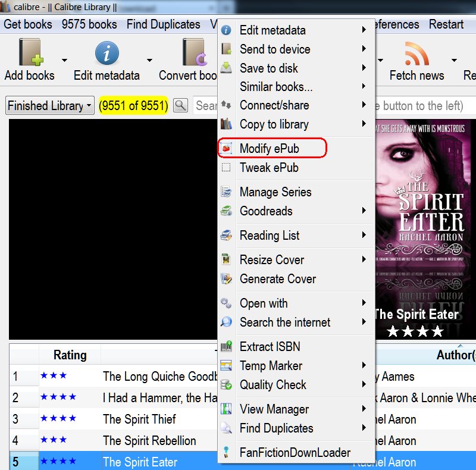The height and width of the screenshot is (470, 476).
Task: Click the Rating column header
Action: click(x=70, y=355)
